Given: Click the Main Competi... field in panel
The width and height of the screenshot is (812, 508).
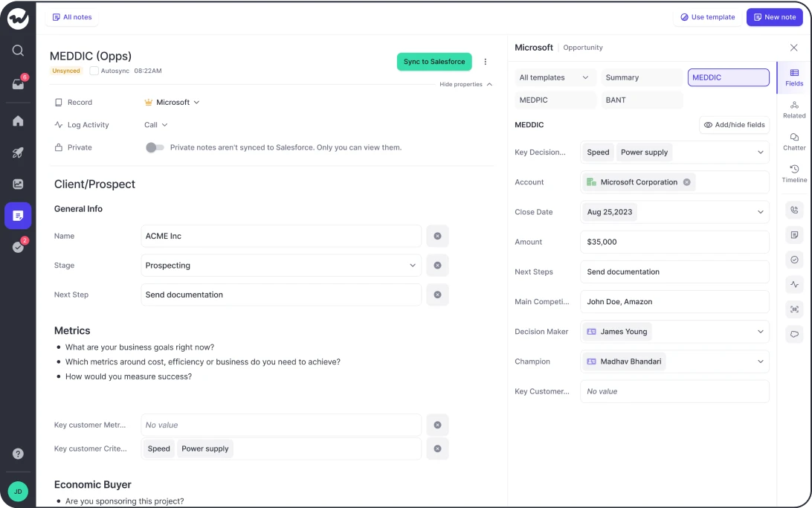Looking at the screenshot, I should 674,302.
